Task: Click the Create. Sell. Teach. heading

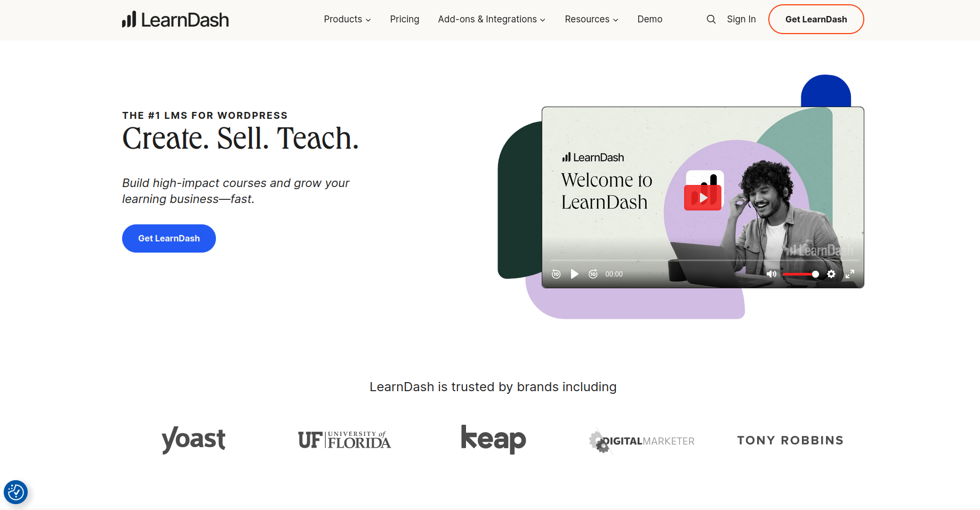Action: (x=240, y=139)
